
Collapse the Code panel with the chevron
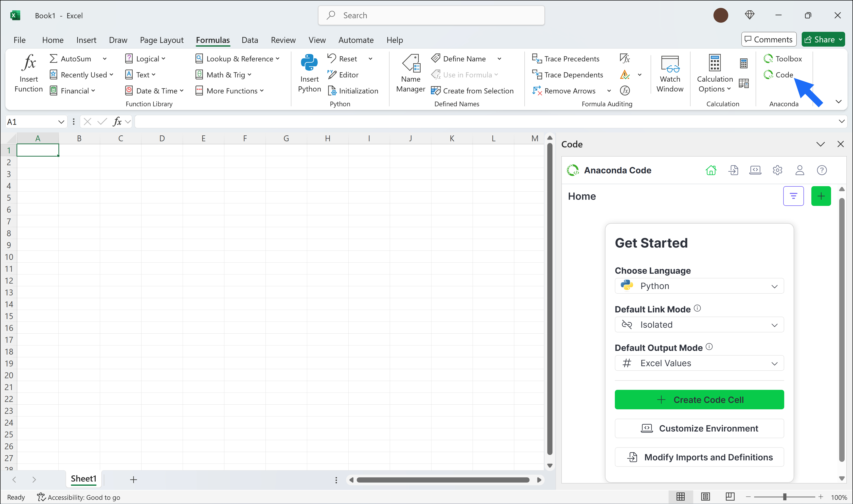pos(821,144)
